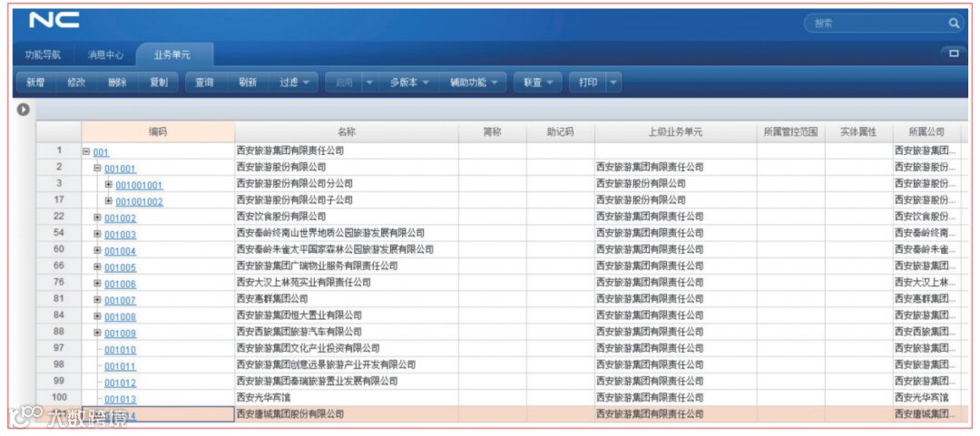
Task: Open the 001011 code link
Action: [x=120, y=366]
